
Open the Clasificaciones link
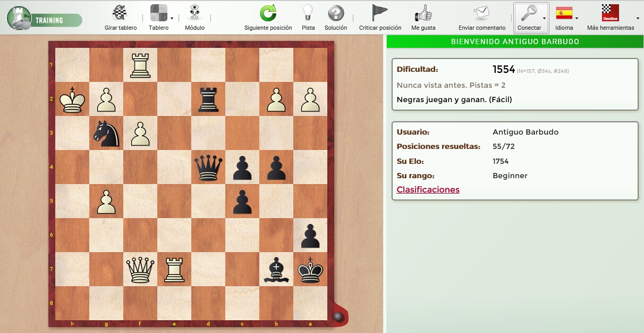coord(428,189)
